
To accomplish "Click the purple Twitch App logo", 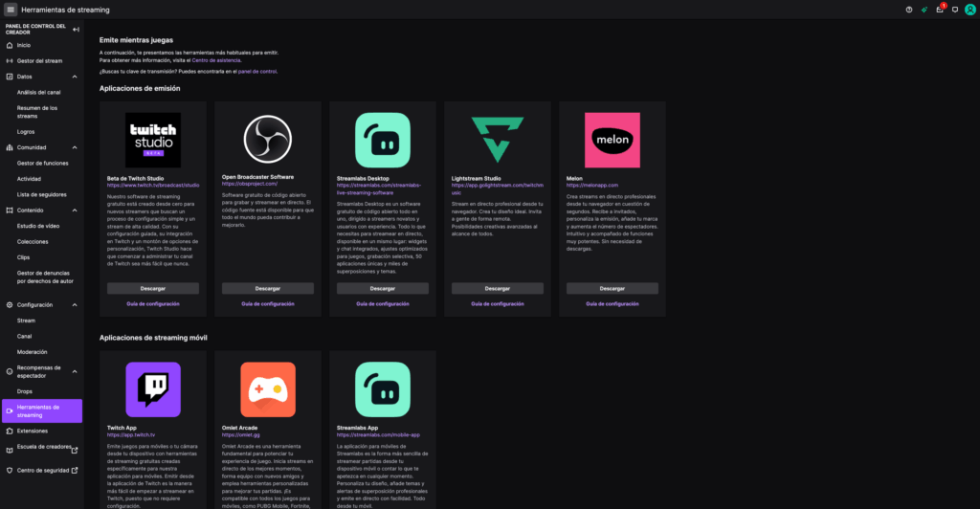I will tap(153, 389).
